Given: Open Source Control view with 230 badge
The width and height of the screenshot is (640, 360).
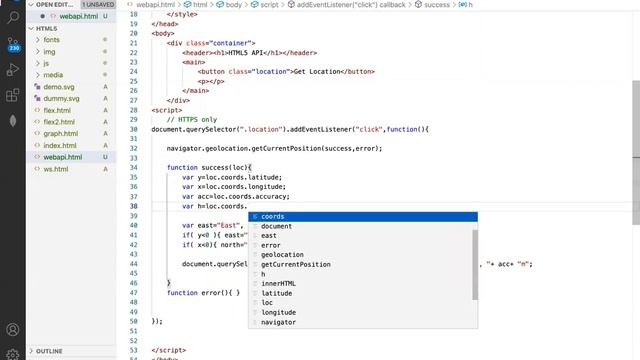Looking at the screenshot, I should pyautogui.click(x=13, y=44).
